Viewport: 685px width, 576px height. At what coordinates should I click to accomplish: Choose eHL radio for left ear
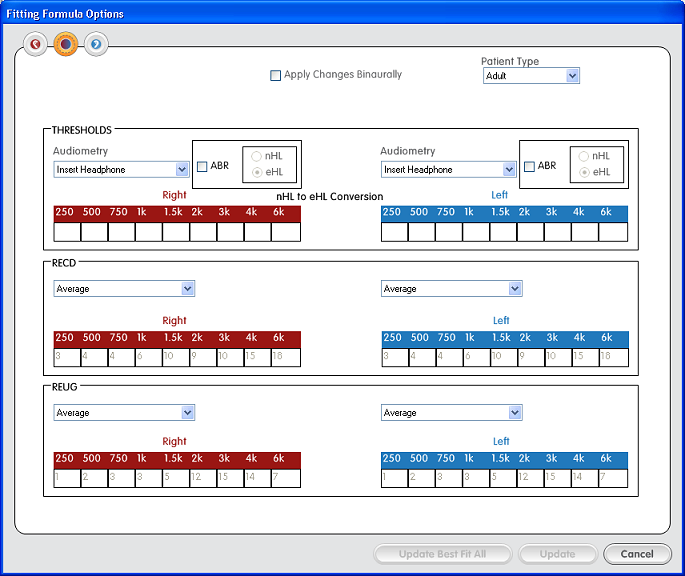click(x=585, y=172)
